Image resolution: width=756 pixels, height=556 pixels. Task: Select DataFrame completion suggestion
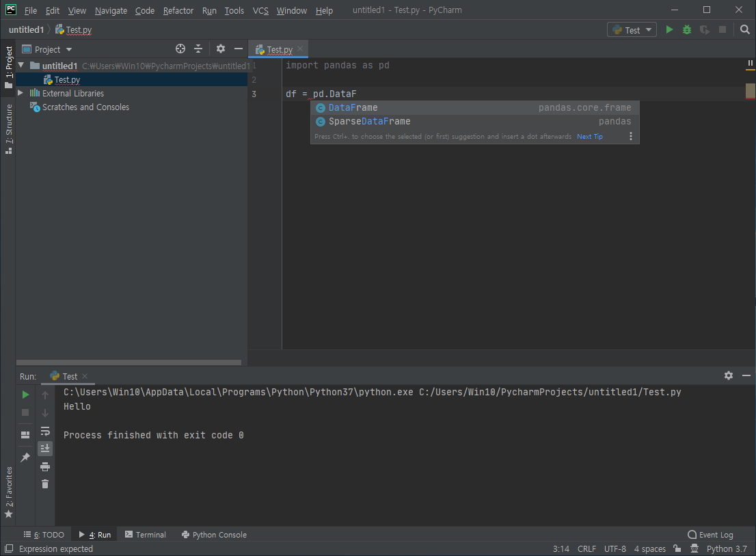[475, 107]
